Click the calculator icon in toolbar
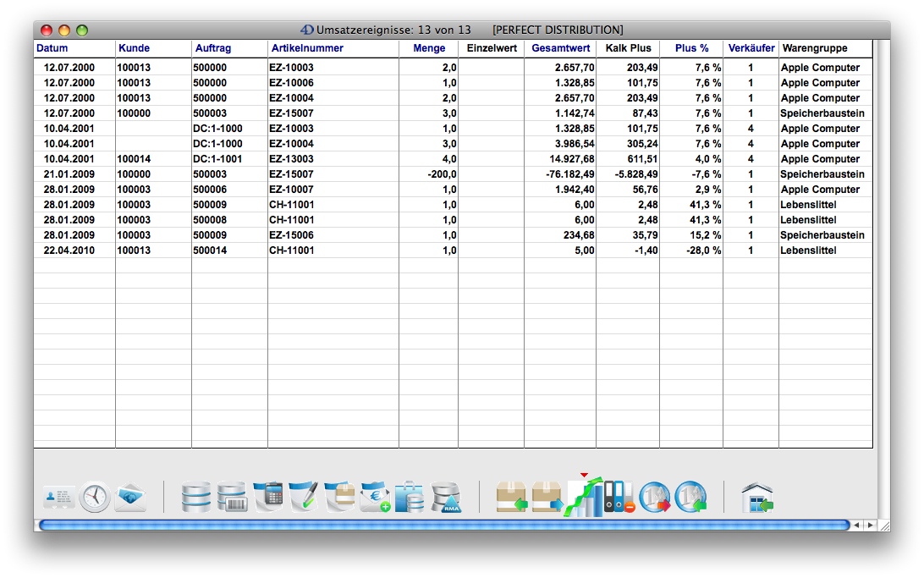 [x=267, y=497]
